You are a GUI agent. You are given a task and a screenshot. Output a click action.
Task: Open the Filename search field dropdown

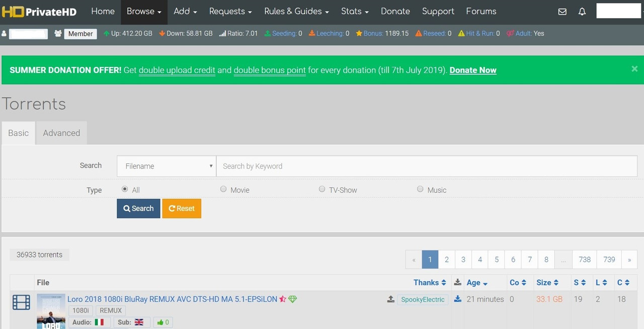(x=167, y=166)
